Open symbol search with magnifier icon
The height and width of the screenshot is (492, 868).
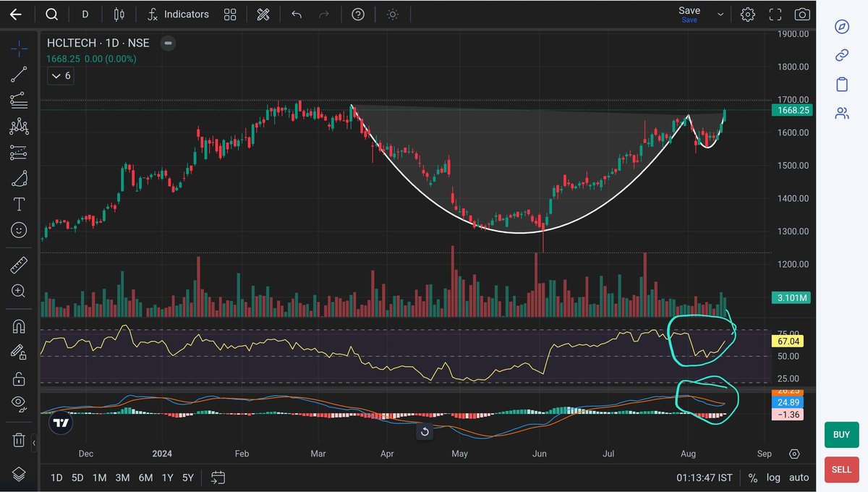[x=51, y=14]
